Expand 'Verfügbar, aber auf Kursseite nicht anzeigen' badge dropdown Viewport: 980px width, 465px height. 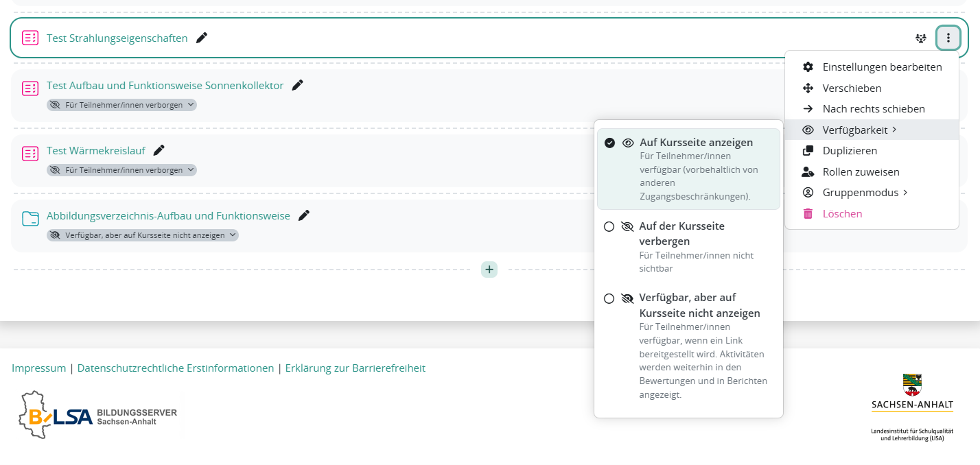click(x=143, y=235)
